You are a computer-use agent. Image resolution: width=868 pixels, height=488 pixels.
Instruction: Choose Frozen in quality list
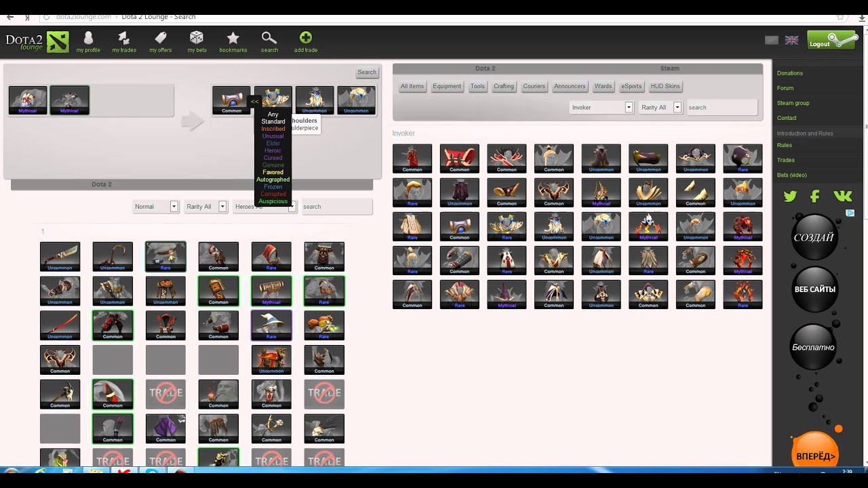273,187
